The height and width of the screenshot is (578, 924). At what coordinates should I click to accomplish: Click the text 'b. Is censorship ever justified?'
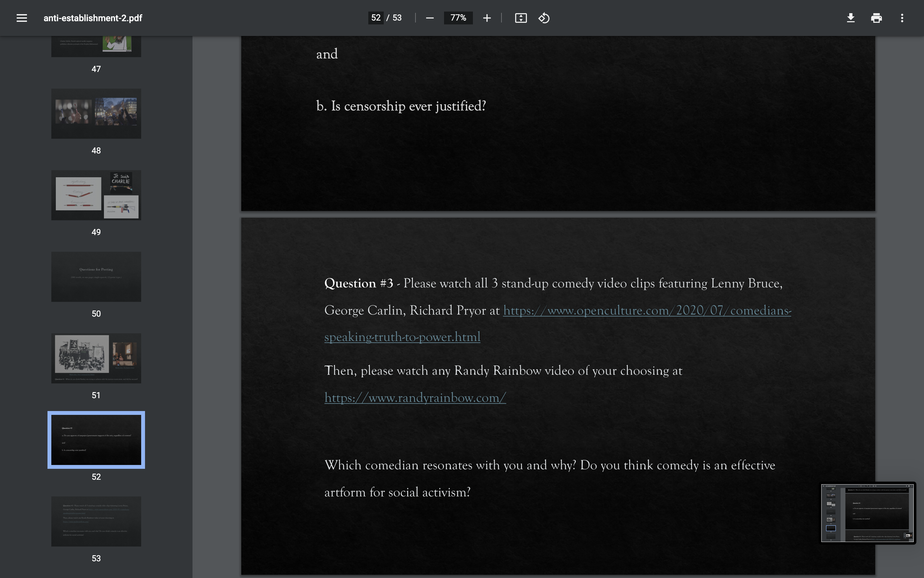(401, 106)
